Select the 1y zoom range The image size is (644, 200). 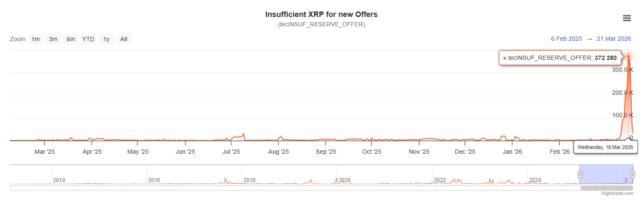click(106, 39)
